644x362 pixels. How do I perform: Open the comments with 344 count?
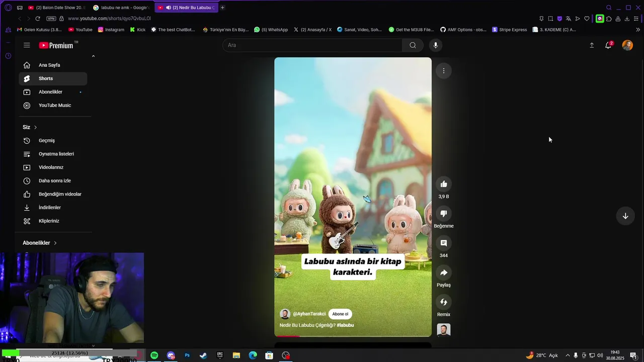point(444,243)
